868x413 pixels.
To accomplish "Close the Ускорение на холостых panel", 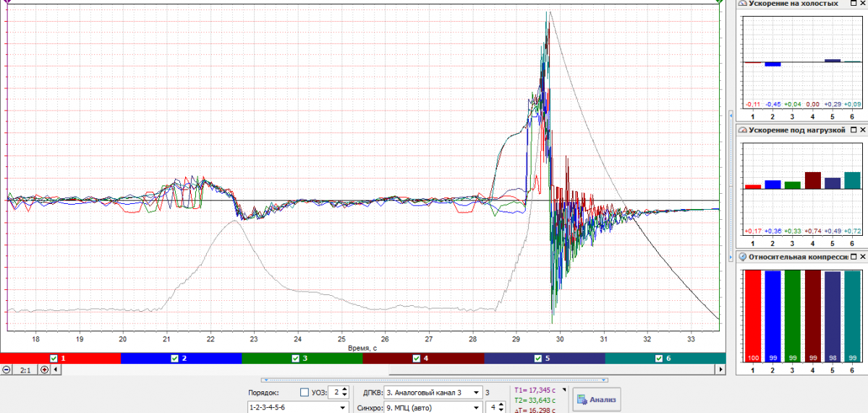I will tap(862, 4).
